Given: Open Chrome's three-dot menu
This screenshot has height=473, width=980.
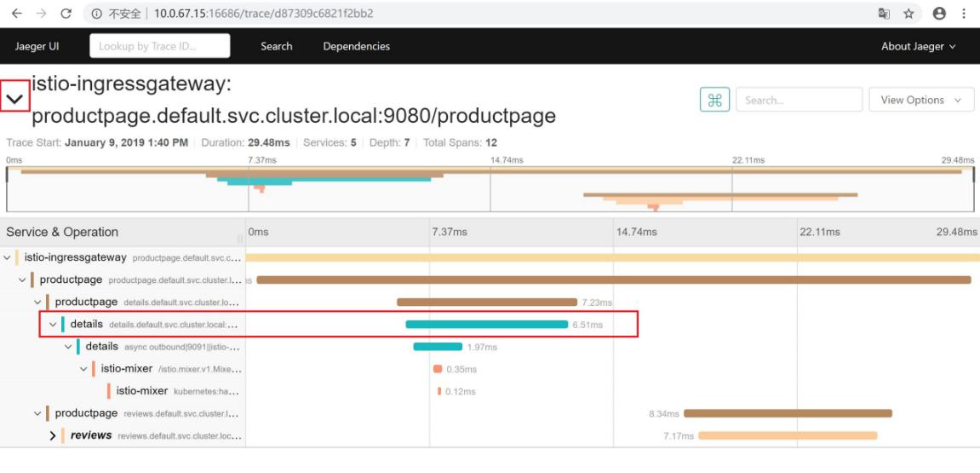Looking at the screenshot, I should pos(965,14).
